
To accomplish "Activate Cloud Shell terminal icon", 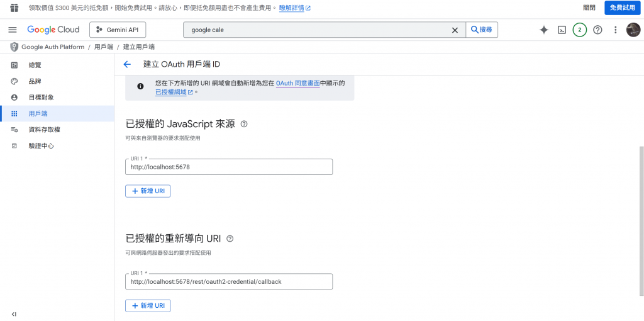I will (562, 30).
